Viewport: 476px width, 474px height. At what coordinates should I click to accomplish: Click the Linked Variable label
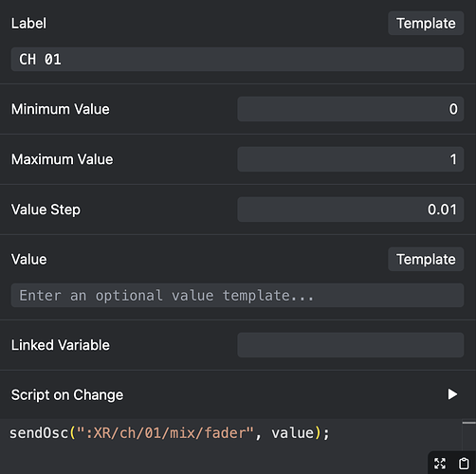coord(61,345)
